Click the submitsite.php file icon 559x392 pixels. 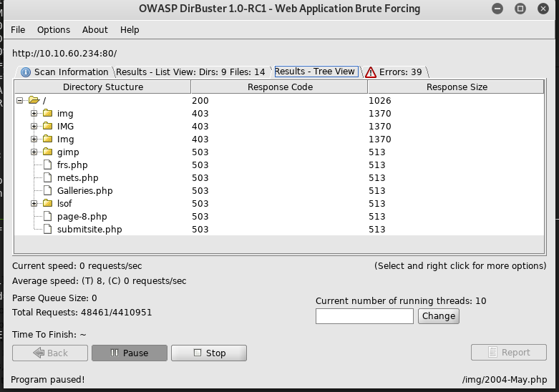point(48,230)
